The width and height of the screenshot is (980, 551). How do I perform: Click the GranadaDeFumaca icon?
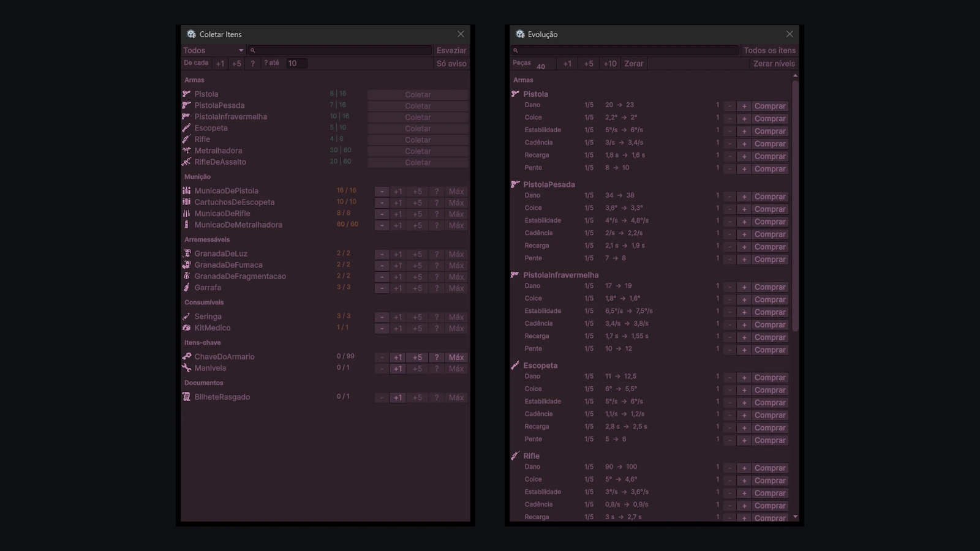(186, 264)
